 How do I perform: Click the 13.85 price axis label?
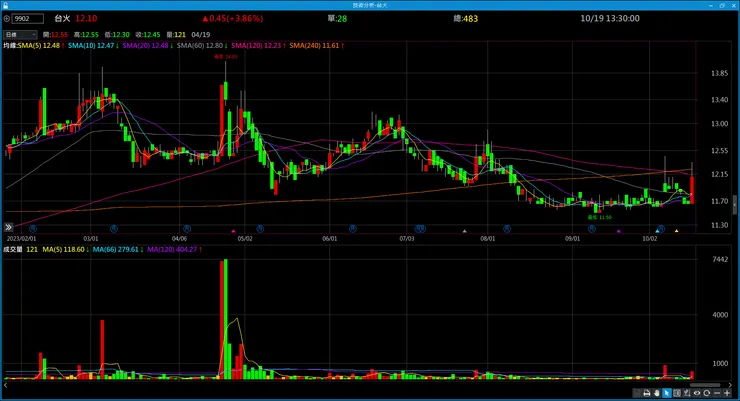(x=719, y=73)
